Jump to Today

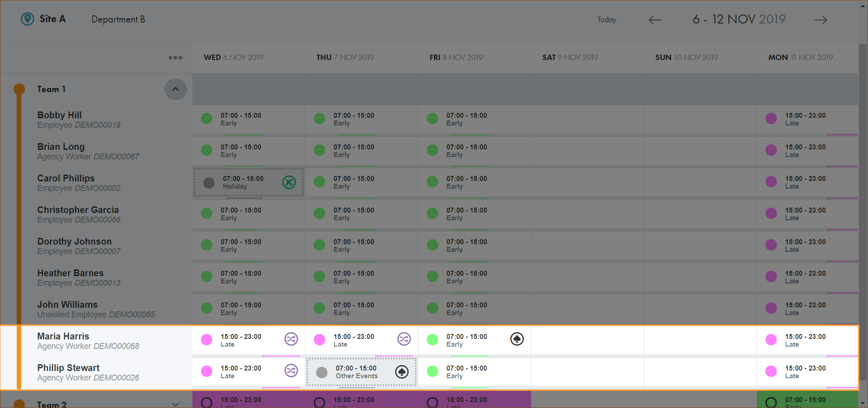click(607, 20)
